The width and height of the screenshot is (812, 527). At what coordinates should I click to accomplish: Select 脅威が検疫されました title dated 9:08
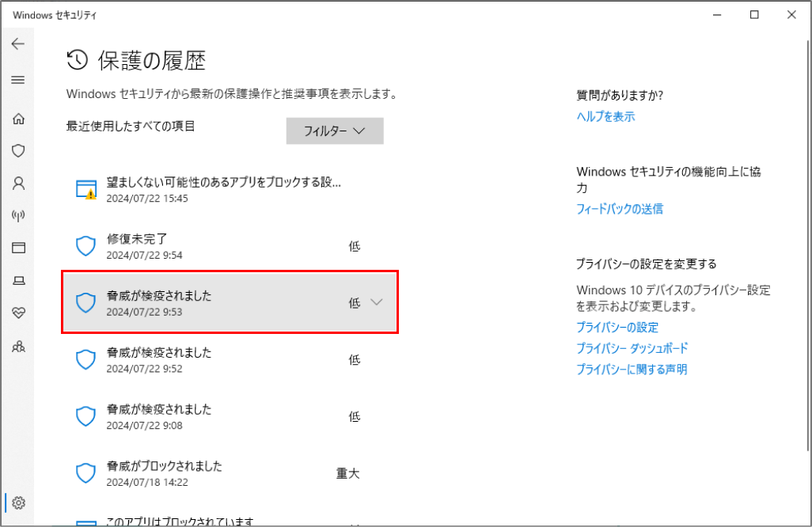(159, 409)
